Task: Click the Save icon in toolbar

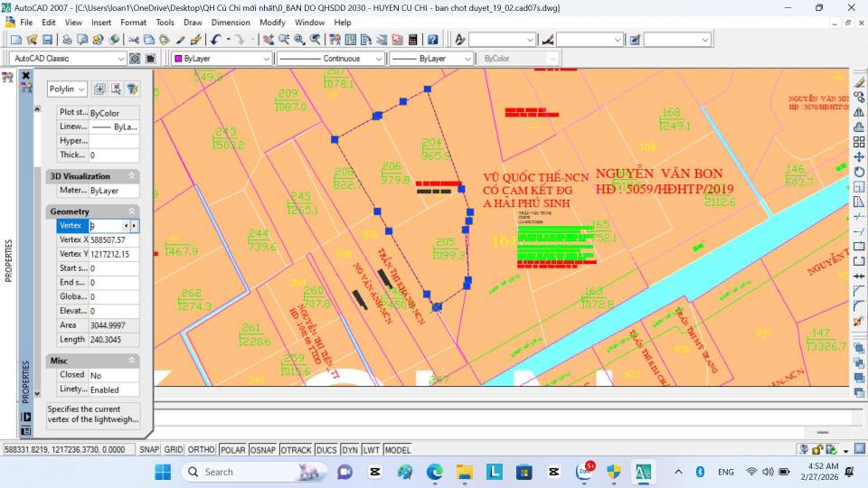Action: [47, 40]
